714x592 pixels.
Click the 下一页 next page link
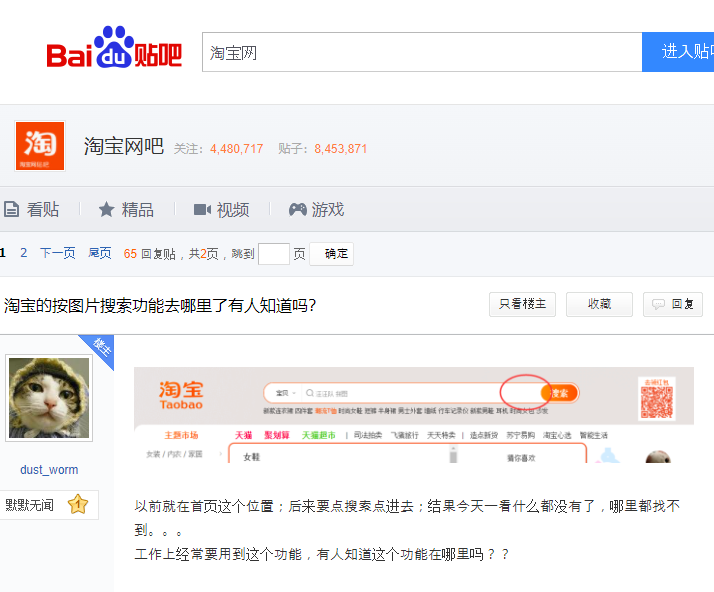57,253
